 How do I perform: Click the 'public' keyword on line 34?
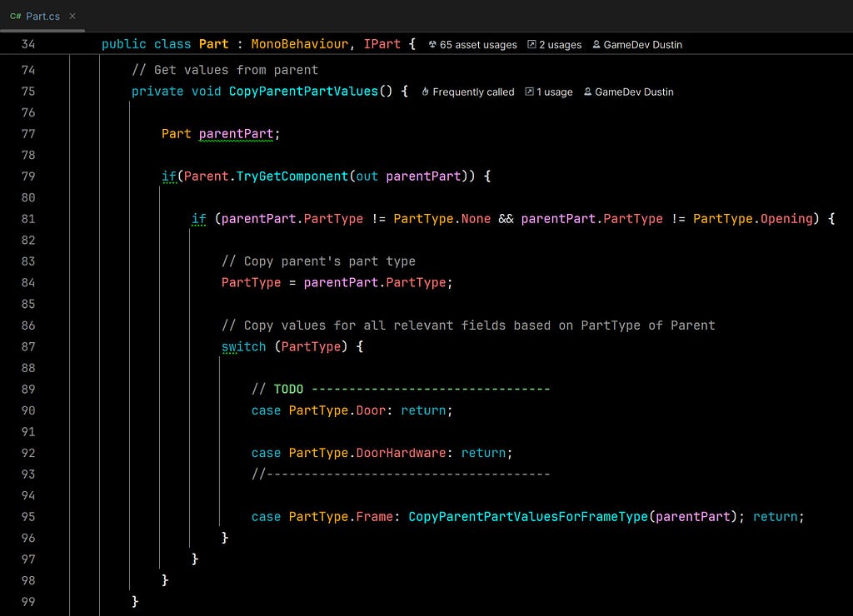(x=123, y=44)
